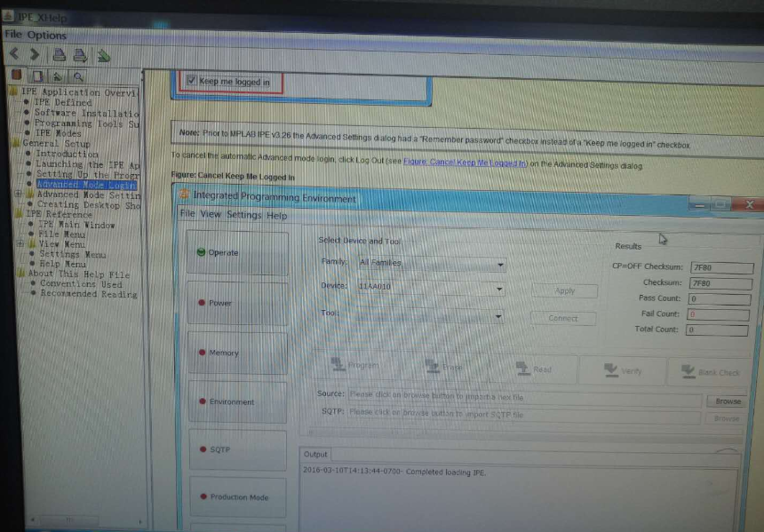
Task: Open the Programming Tools topic
Action: point(87,123)
